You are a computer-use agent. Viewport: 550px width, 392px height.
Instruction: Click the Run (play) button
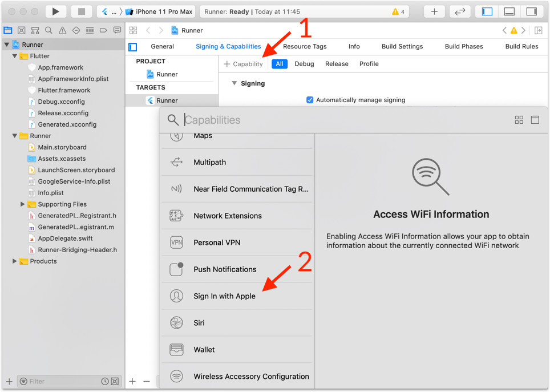point(55,11)
